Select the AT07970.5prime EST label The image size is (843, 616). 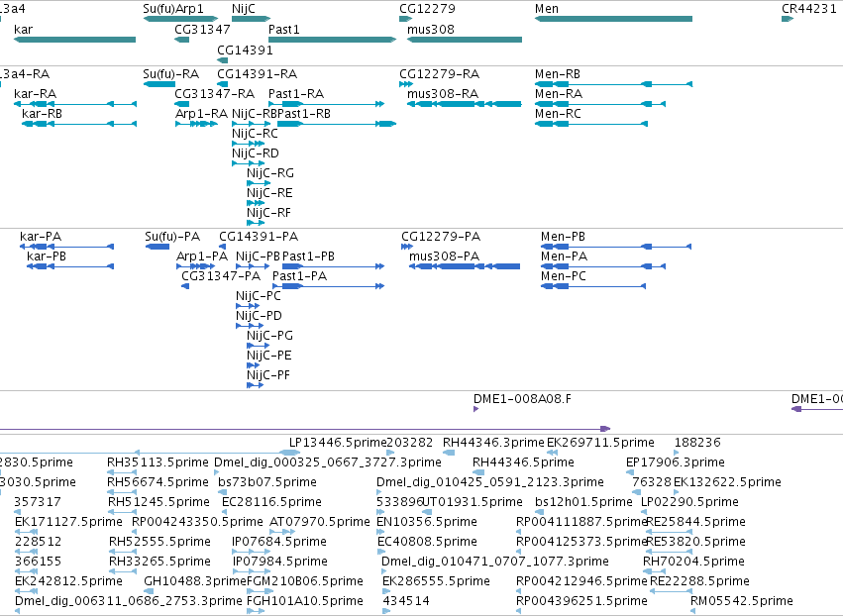(319, 522)
